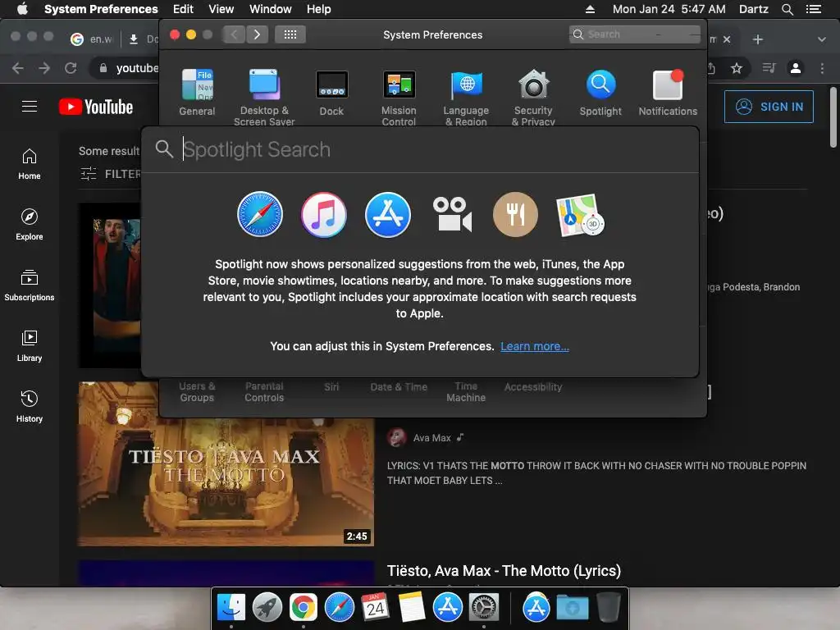Open YouTube History in sidebar
The image size is (840, 630).
[30, 407]
